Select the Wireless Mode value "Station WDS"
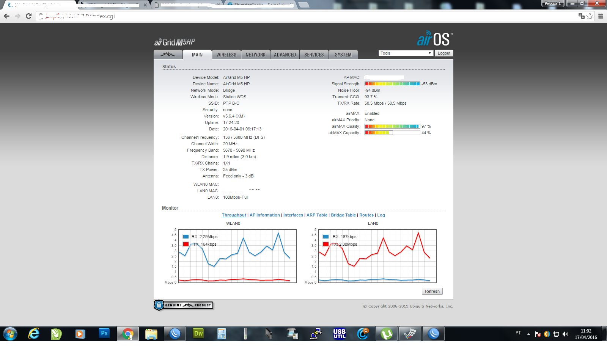Image resolution: width=607 pixels, height=364 pixels. click(234, 97)
